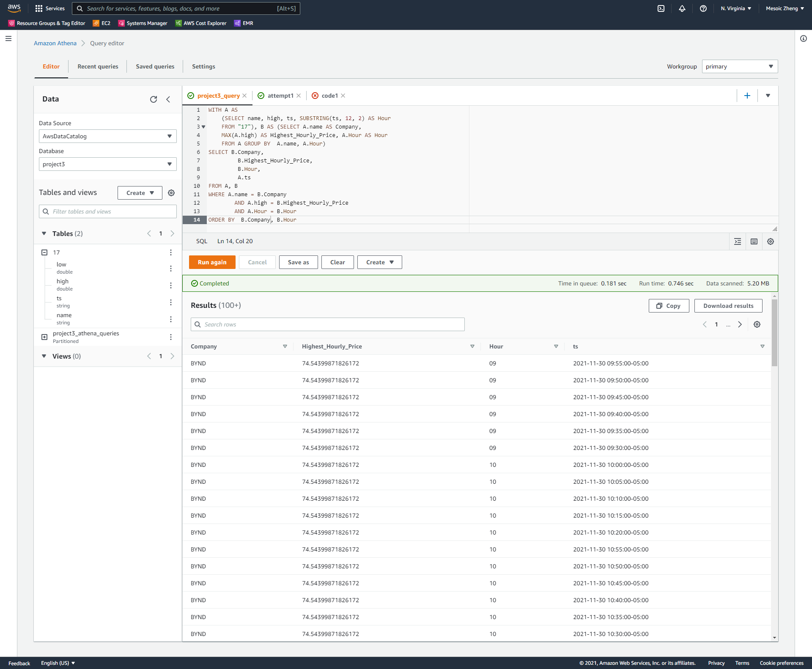Open editor settings gear below the SQL editor
This screenshot has height=669, width=812.
pos(770,241)
